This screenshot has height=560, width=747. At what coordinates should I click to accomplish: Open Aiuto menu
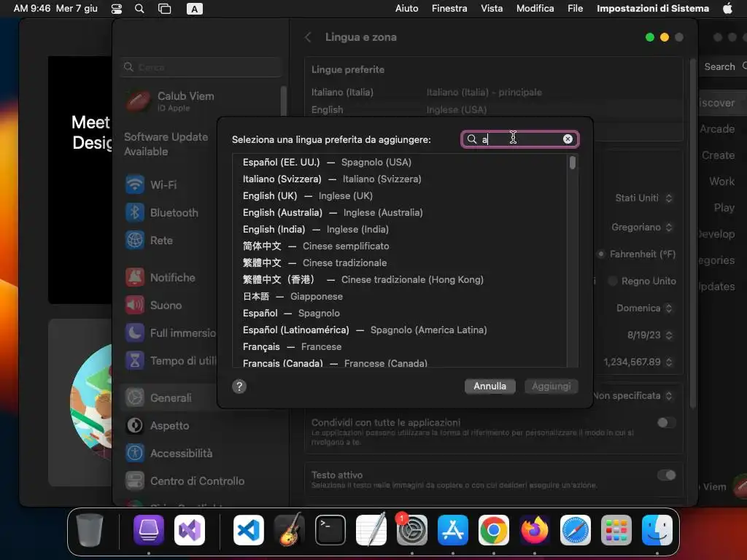point(406,8)
